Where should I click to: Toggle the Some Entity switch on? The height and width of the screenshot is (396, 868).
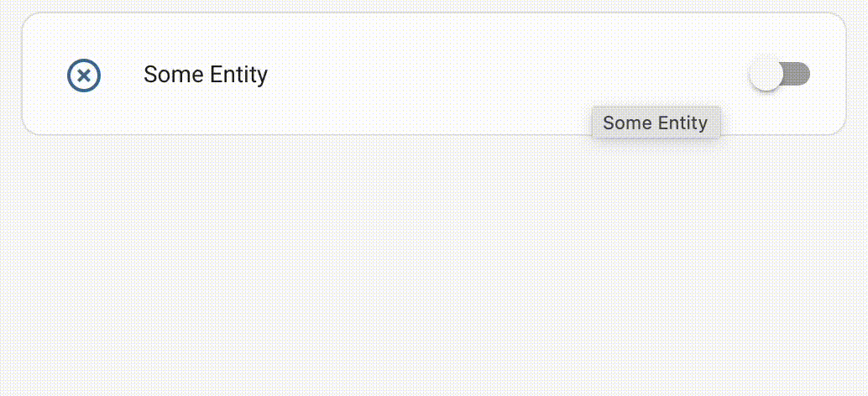click(x=780, y=74)
